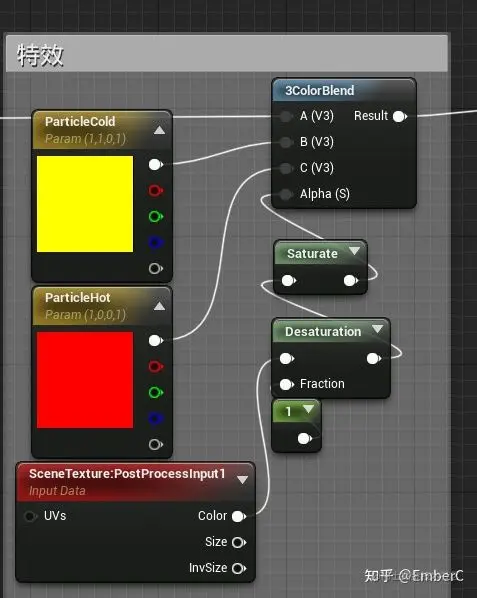Click SceneTexture InvSize output pin
Screen dimensions: 477x598
pyautogui.click(x=239, y=568)
